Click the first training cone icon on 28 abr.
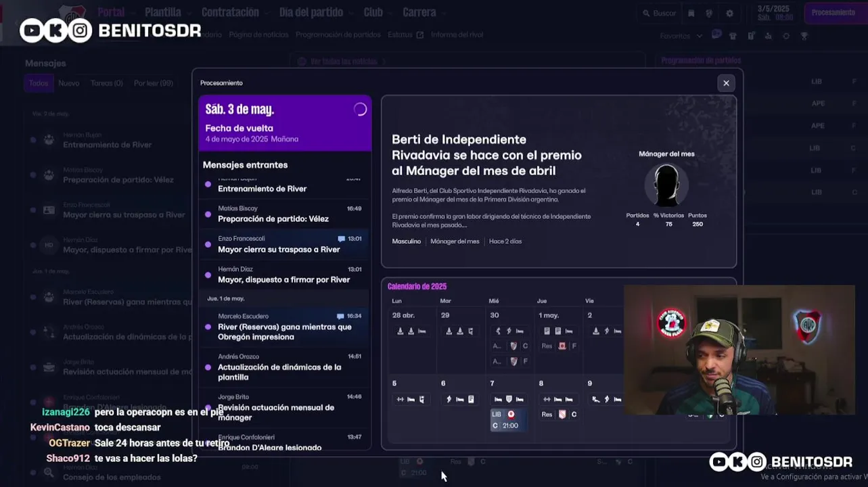This screenshot has height=487, width=868. pos(400,331)
